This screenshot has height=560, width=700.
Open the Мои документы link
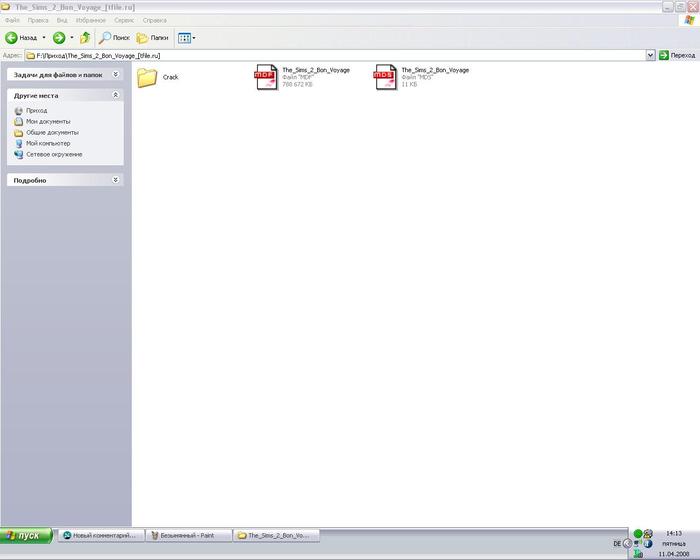(48, 121)
